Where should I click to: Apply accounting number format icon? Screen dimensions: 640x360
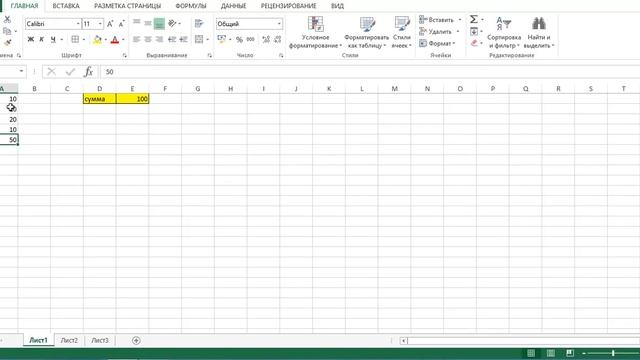[222, 40]
